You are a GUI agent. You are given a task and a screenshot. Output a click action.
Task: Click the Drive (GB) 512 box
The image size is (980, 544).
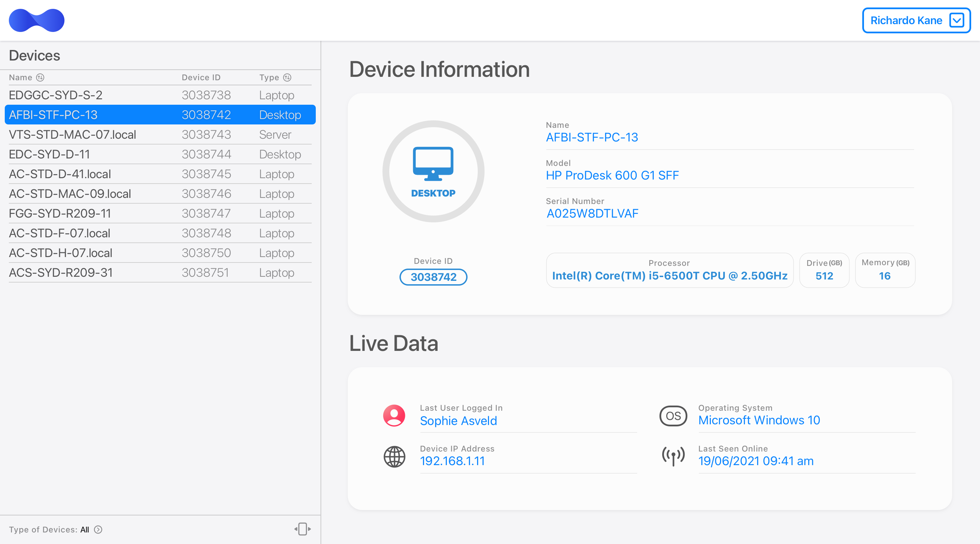(x=824, y=270)
